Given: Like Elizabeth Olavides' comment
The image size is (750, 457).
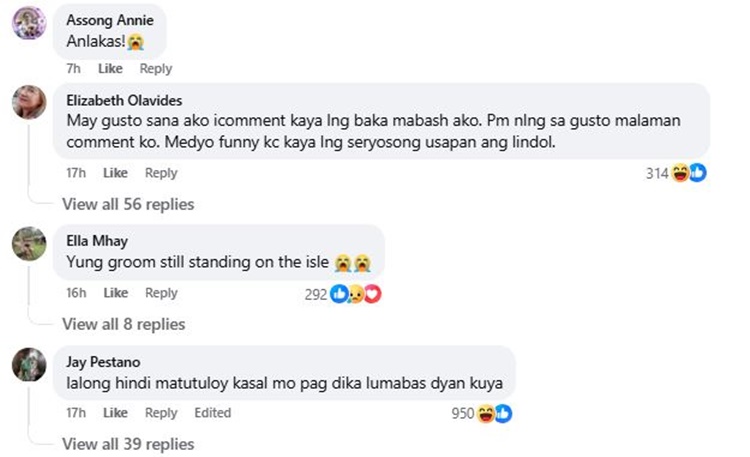Looking at the screenshot, I should (116, 173).
